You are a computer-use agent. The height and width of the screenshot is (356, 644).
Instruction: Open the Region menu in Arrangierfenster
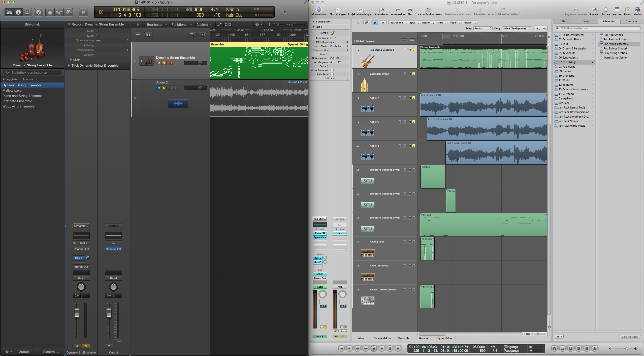pyautogui.click(x=428, y=23)
